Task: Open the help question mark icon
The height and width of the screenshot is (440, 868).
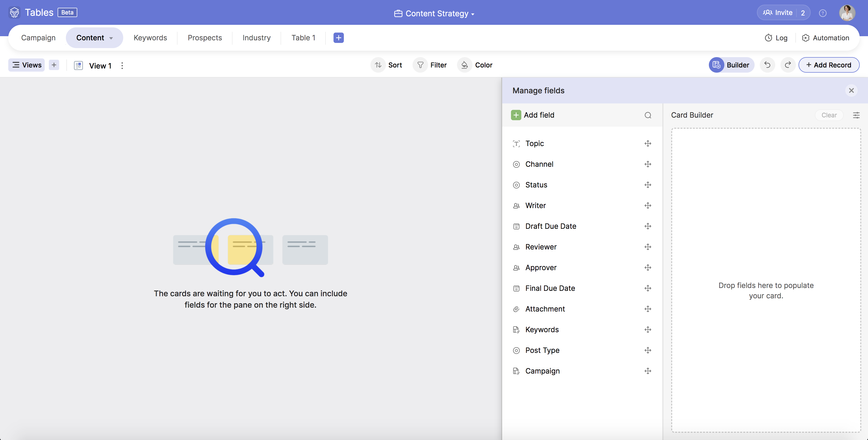Action: coord(823,13)
